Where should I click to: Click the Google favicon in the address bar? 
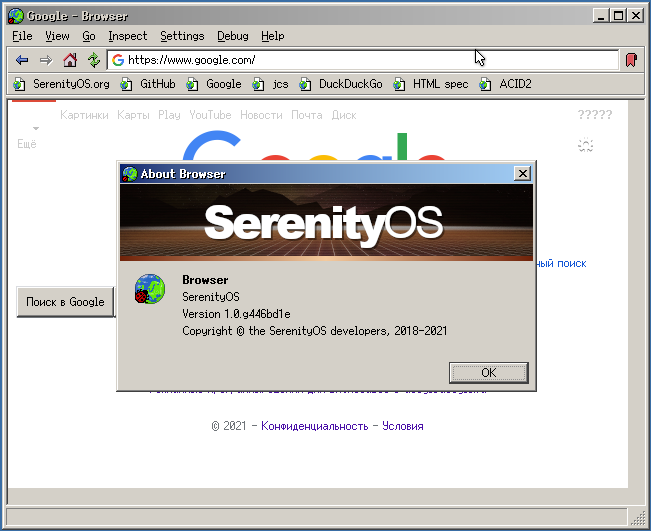118,60
